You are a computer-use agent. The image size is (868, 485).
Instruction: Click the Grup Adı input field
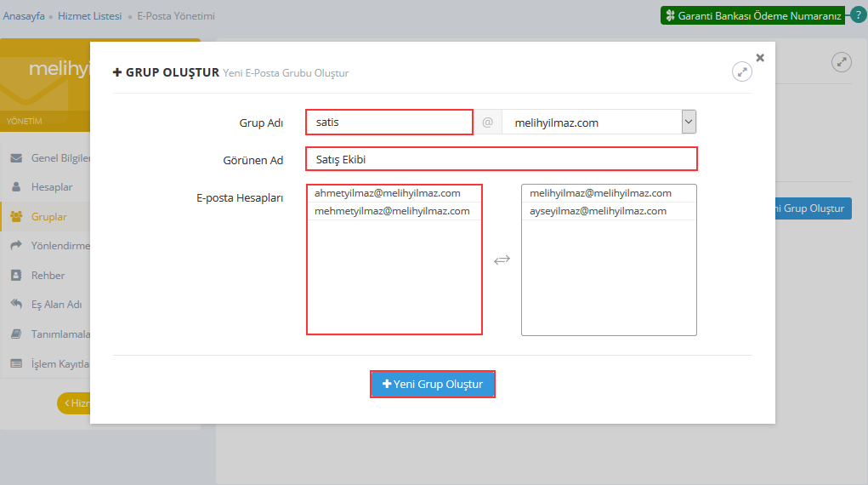(389, 123)
